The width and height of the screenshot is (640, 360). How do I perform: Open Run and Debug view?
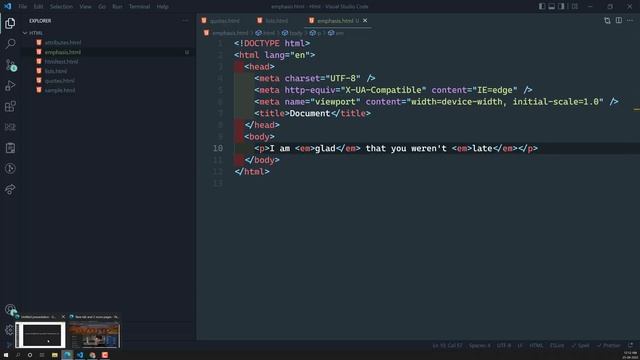10,86
